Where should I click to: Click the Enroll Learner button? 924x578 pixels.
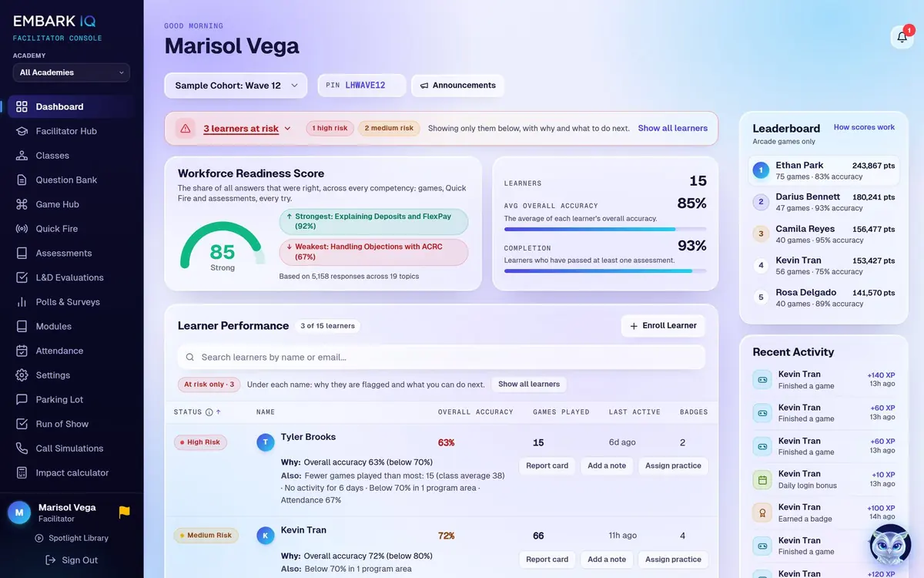[x=663, y=326]
